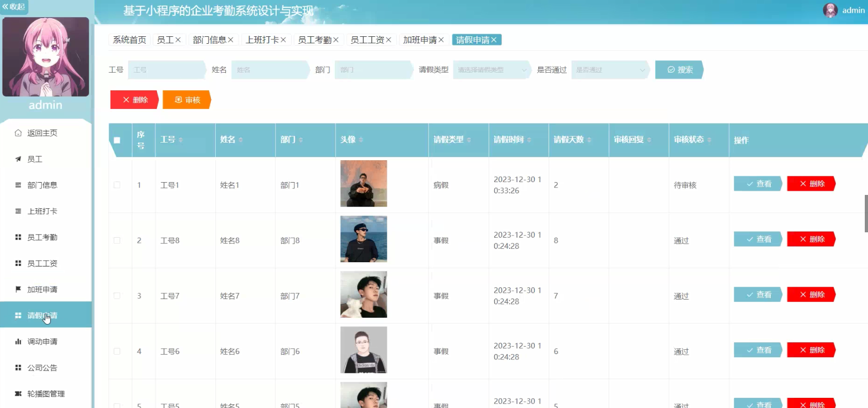Collapse the sidebar with 收起
Image resolution: width=868 pixels, height=408 pixels.
coord(14,6)
